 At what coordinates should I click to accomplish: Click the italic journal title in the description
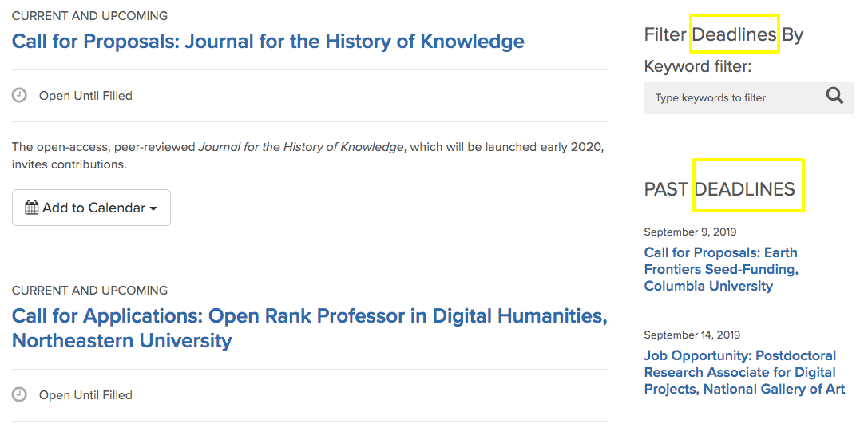pos(300,147)
